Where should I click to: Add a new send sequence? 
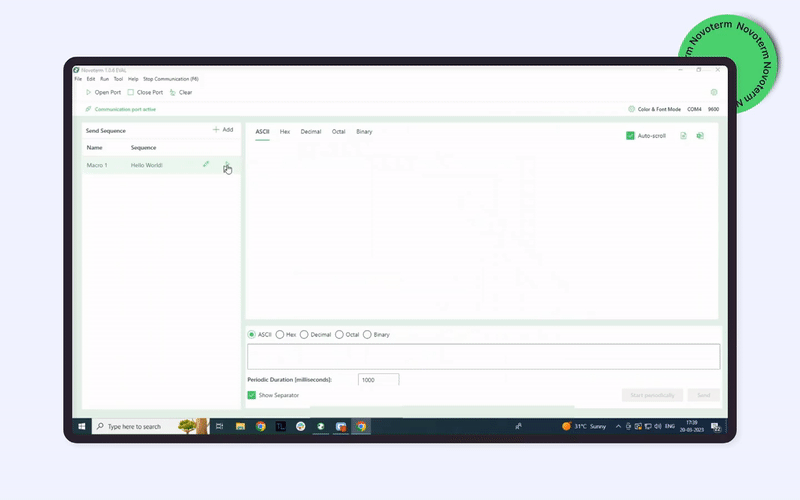pos(223,130)
